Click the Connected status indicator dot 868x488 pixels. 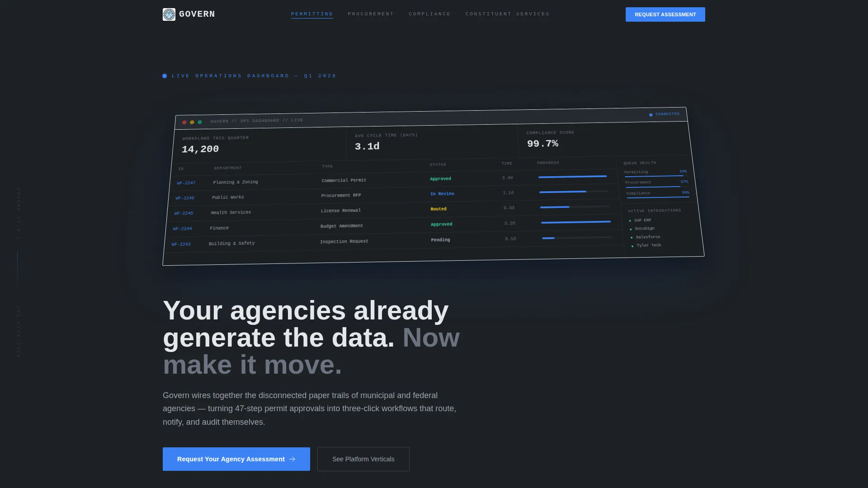[651, 115]
